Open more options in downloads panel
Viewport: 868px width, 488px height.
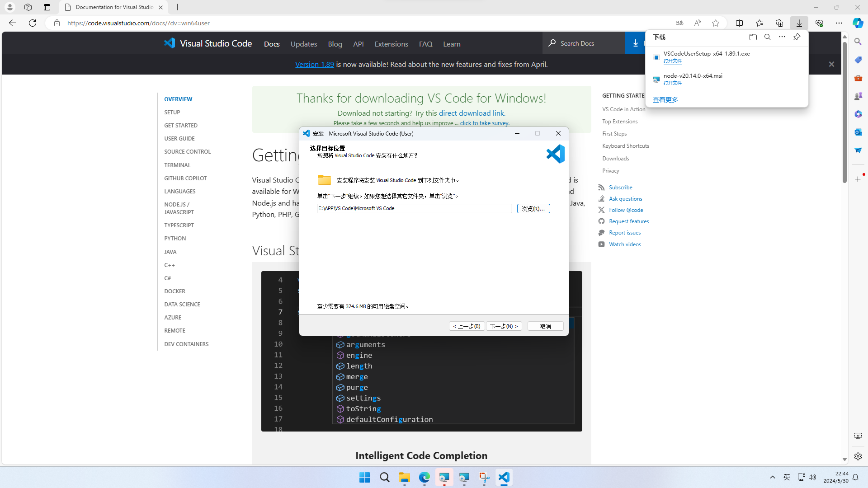782,37
